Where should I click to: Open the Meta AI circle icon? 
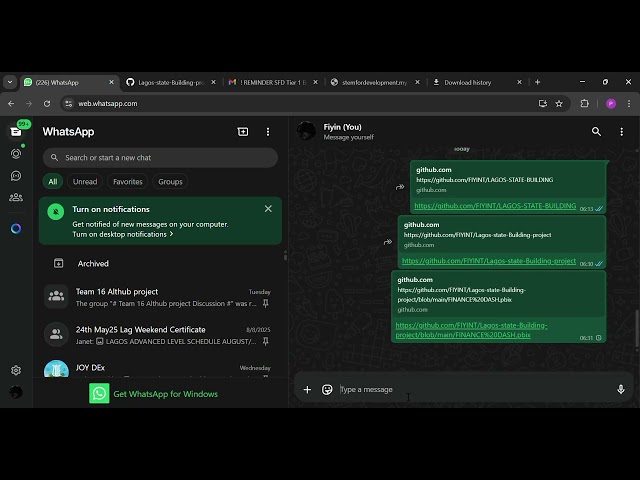pos(16,229)
